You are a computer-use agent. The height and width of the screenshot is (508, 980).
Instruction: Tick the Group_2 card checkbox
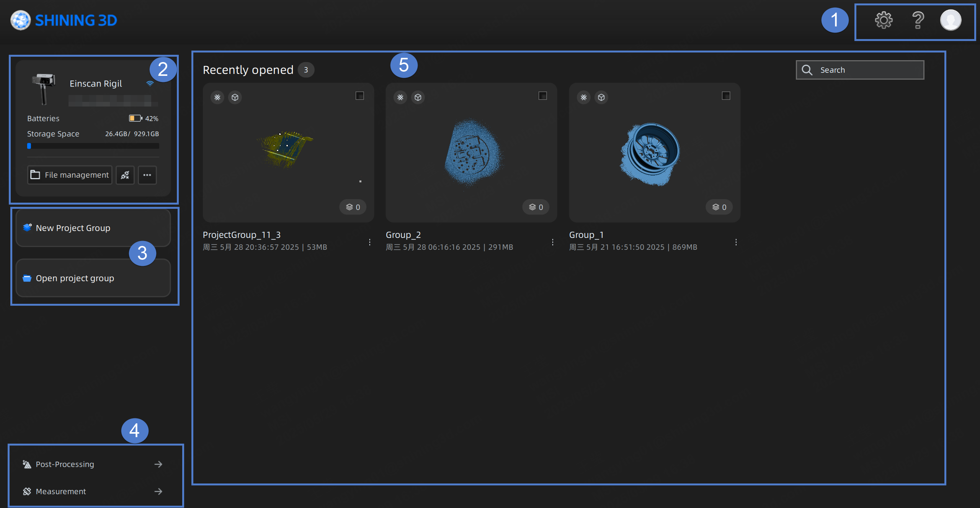tap(542, 95)
